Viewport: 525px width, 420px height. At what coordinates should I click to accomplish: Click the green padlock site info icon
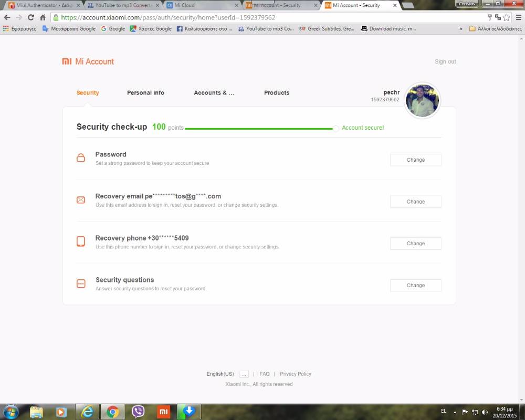56,17
